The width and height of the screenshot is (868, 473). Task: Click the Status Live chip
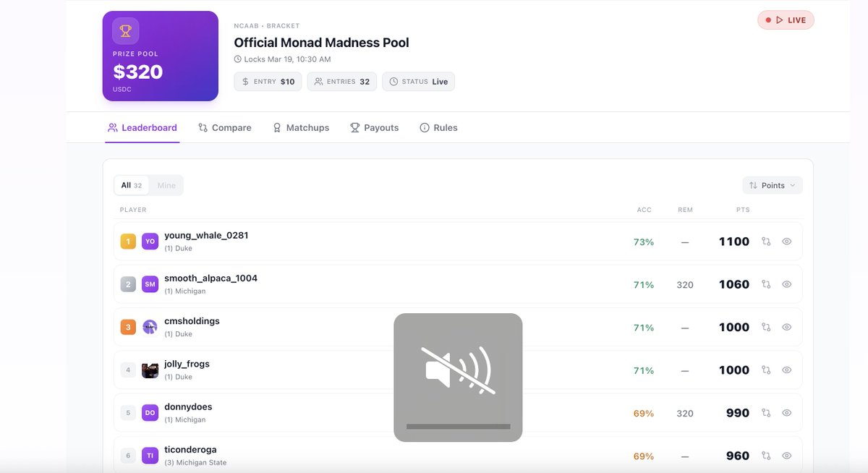418,82
